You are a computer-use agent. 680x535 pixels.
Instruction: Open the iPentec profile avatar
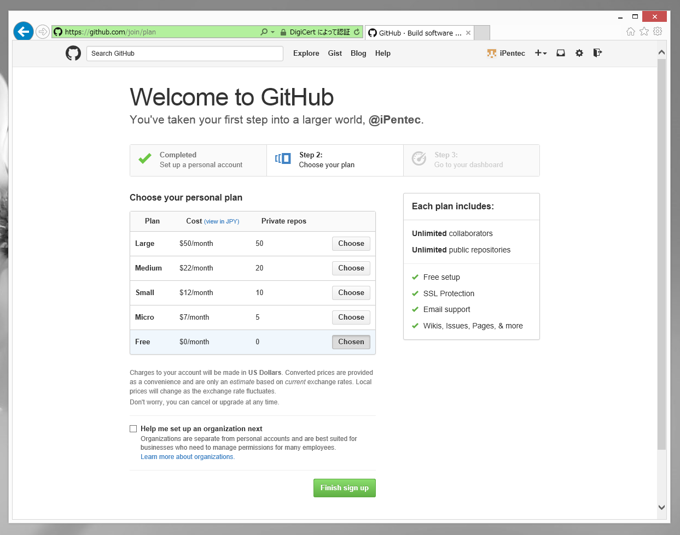[x=491, y=53]
